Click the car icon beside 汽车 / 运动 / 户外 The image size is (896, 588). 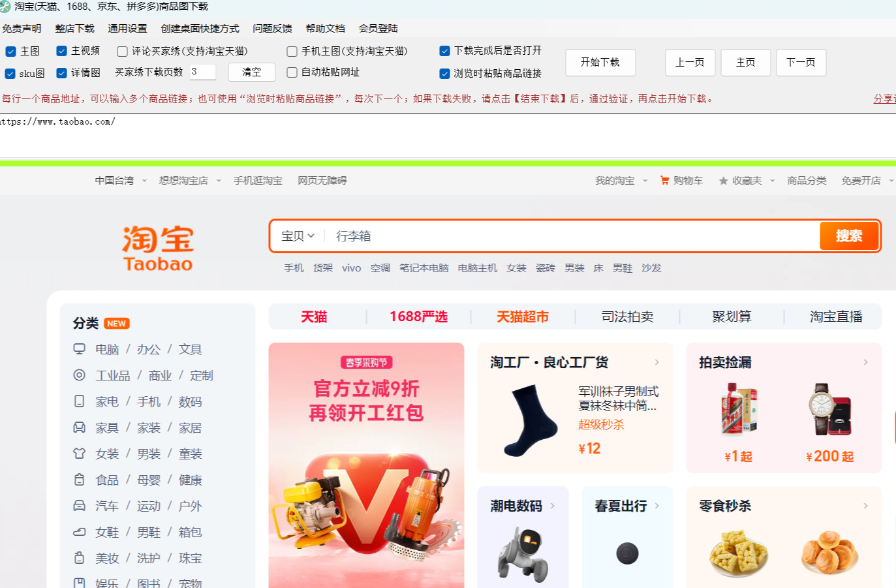[x=80, y=506]
